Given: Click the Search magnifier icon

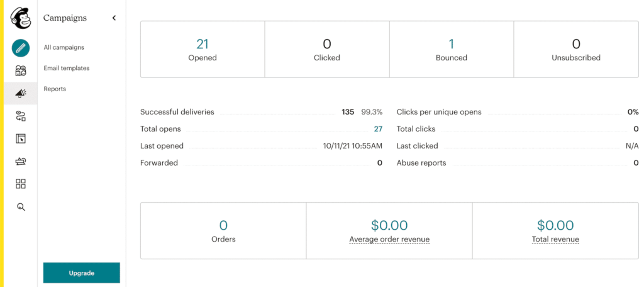Looking at the screenshot, I should click(x=21, y=206).
